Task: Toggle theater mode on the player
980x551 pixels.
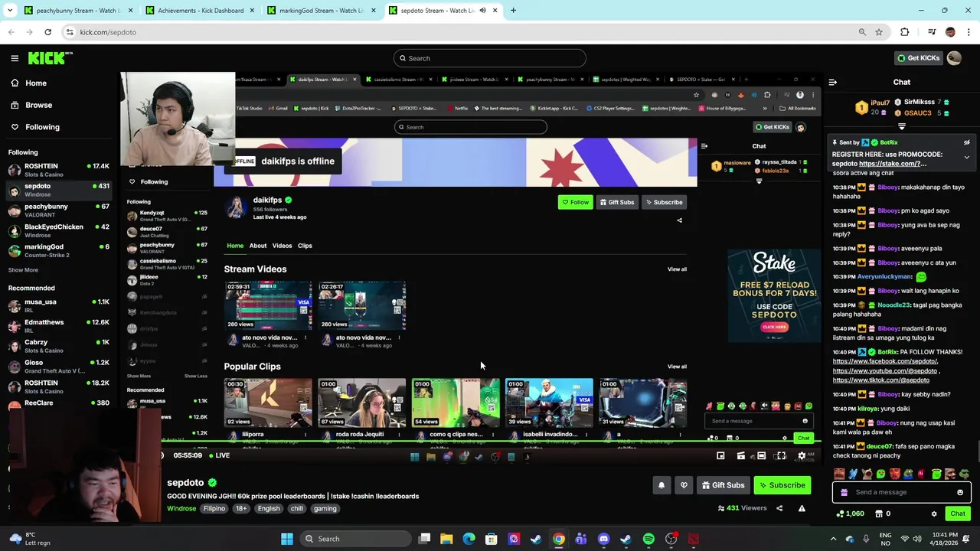Action: tap(761, 456)
